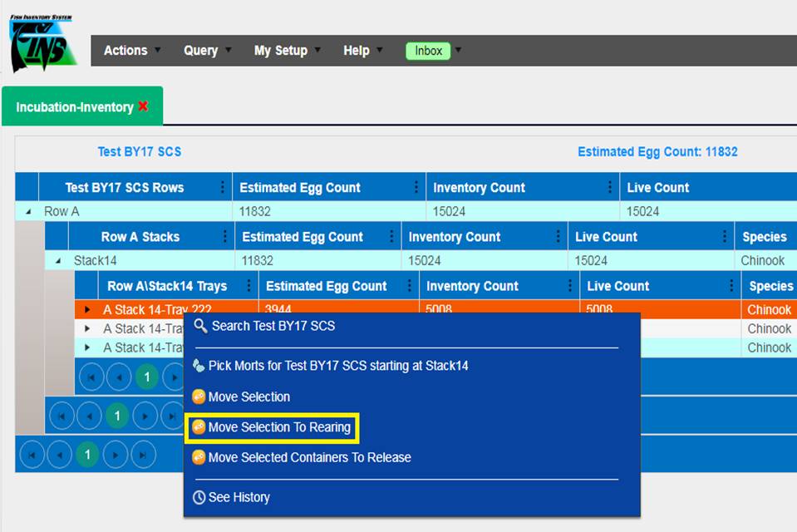The height and width of the screenshot is (532, 797).
Task: Open column menu for Test BY17 SCS Rows
Action: pos(222,187)
